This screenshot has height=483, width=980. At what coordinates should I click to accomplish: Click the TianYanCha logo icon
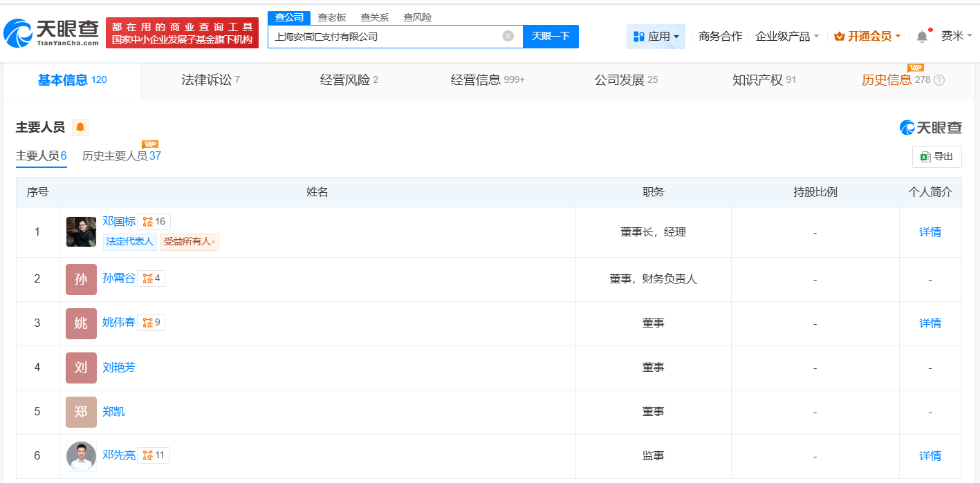coord(18,33)
